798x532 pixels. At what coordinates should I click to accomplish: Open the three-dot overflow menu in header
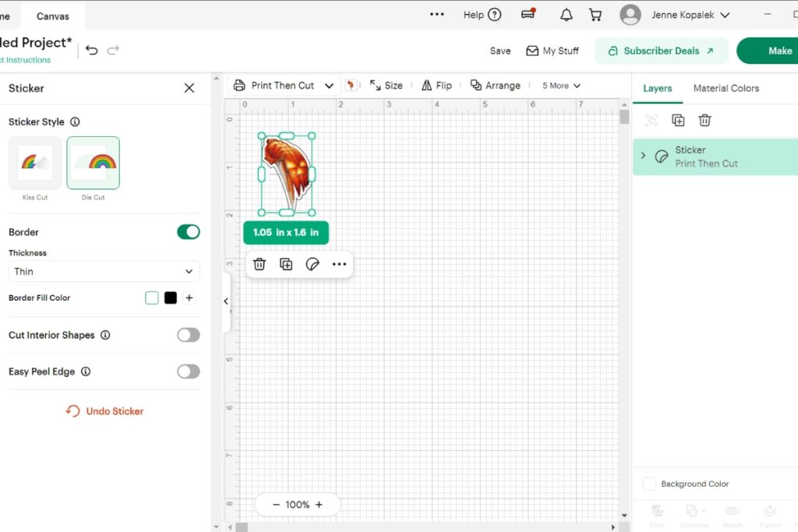click(436, 14)
